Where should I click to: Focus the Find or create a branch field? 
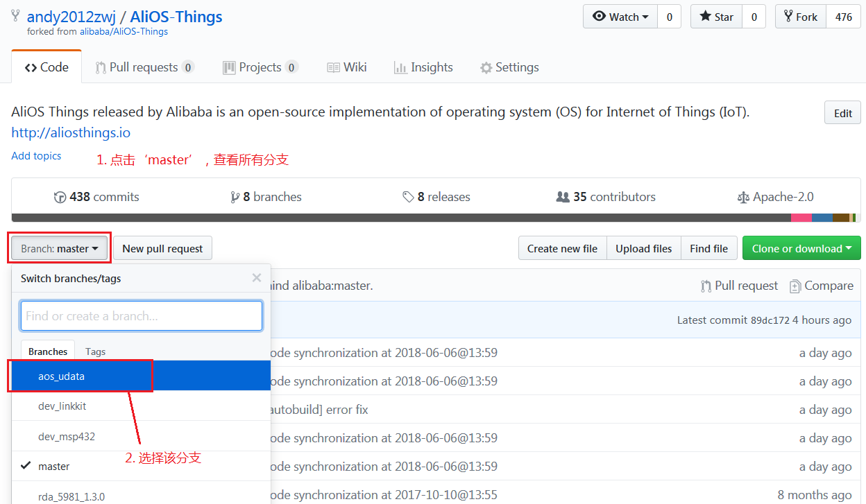[142, 315]
